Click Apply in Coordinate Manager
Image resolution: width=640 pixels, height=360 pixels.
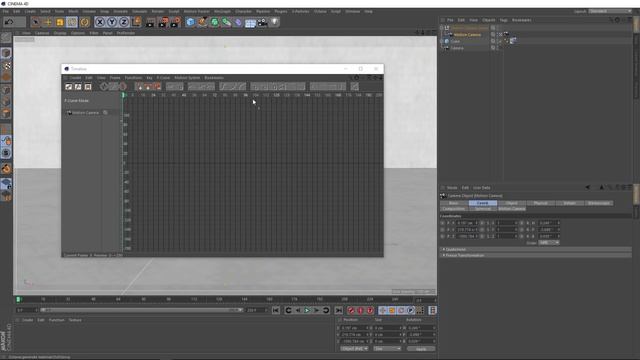tap(421, 349)
